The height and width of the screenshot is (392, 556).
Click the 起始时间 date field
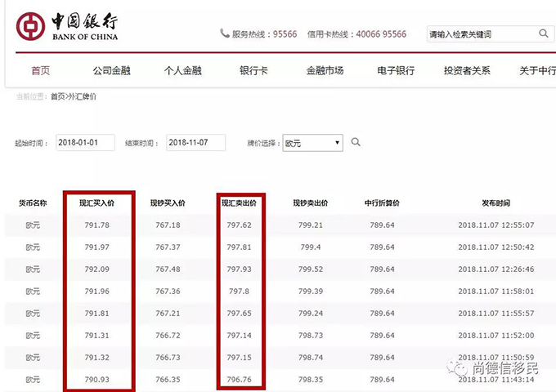(x=85, y=143)
